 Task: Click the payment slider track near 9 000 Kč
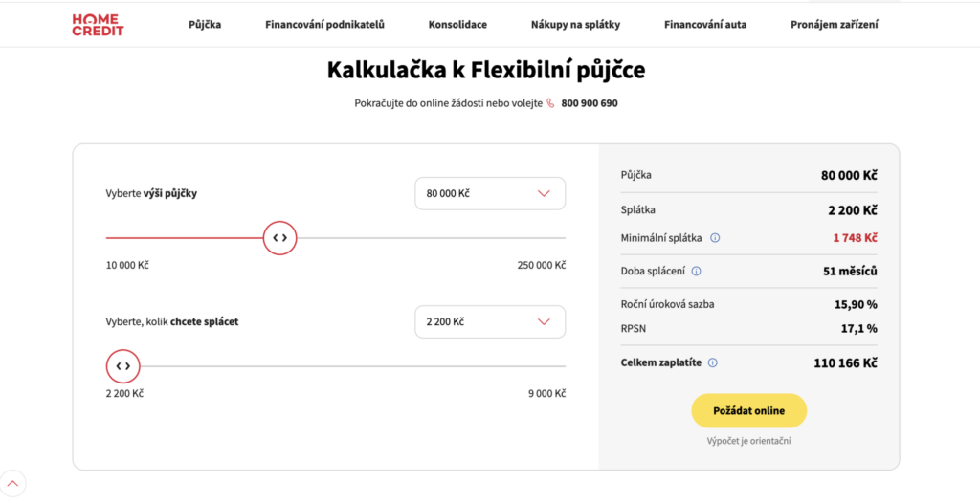coord(556,366)
